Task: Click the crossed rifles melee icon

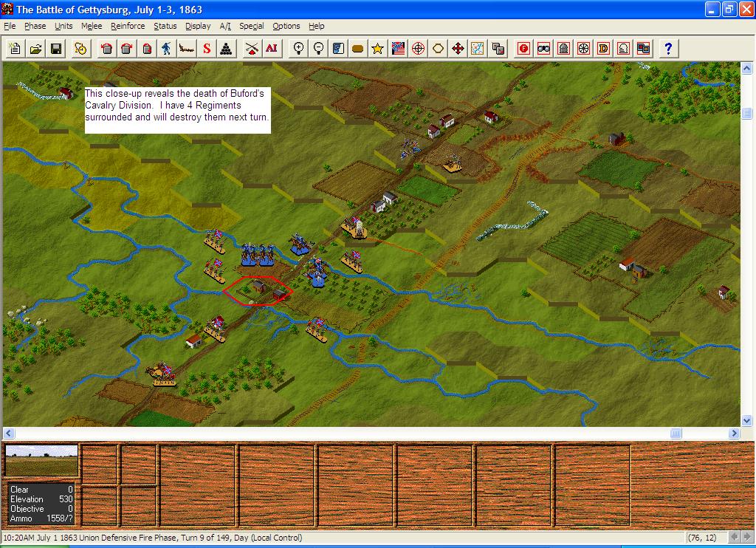Action: 251,48
